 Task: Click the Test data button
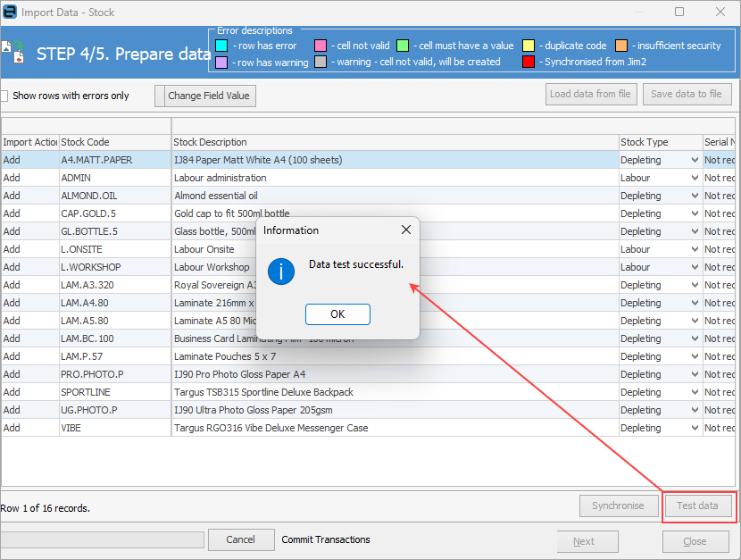click(698, 506)
